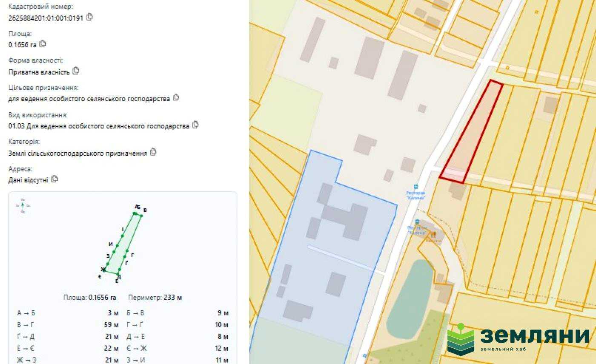Click the А → Б segment row
This screenshot has width=596, height=364.
(x=68, y=313)
